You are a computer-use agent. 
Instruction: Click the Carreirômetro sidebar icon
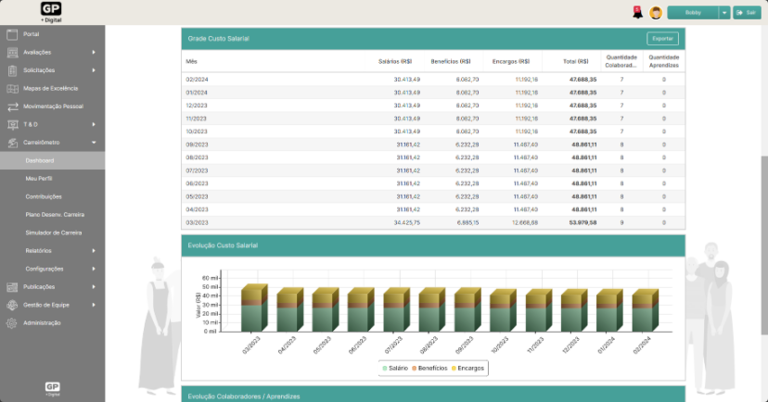click(13, 142)
